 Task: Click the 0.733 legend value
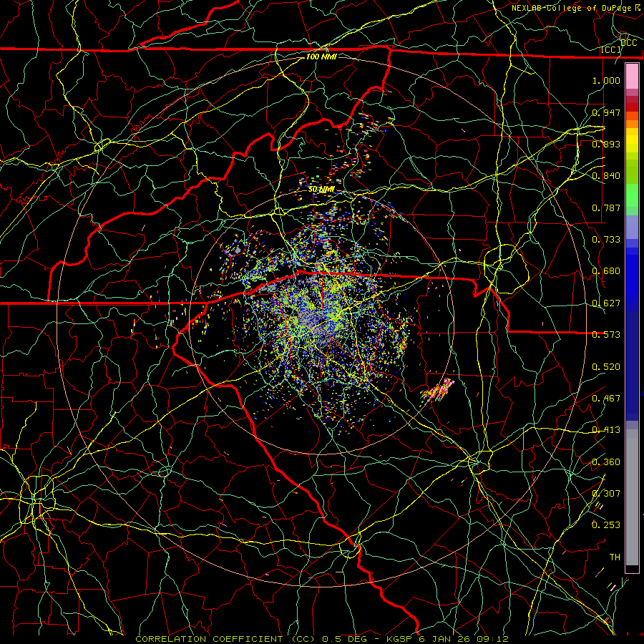click(606, 240)
